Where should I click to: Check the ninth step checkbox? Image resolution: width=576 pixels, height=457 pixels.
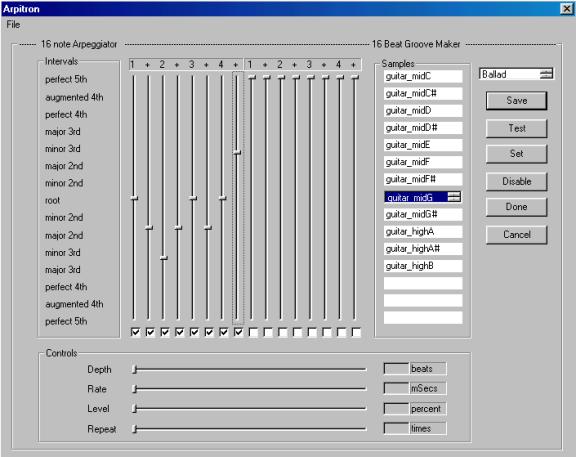click(x=253, y=332)
